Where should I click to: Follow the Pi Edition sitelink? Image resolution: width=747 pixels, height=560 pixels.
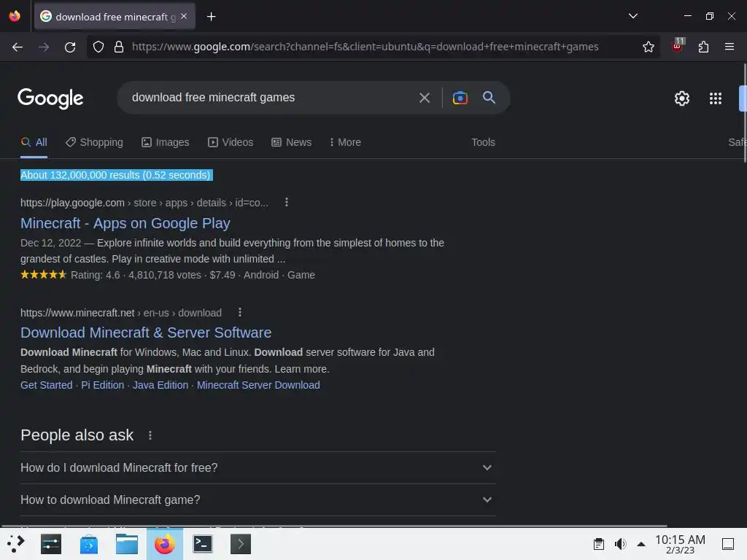(x=102, y=385)
